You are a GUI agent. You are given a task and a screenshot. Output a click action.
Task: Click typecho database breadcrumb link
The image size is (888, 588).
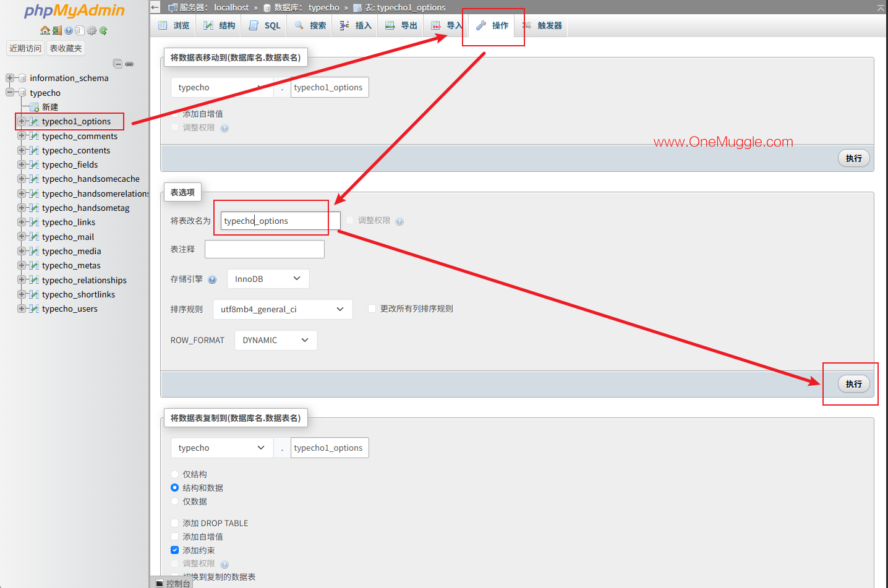pos(324,7)
